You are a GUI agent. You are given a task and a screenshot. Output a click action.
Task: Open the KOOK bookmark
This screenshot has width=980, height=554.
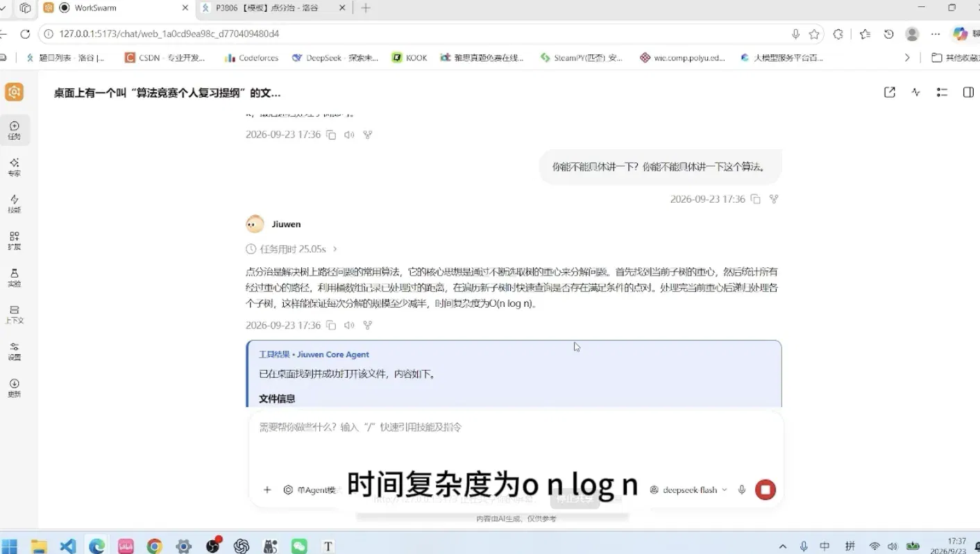(409, 58)
